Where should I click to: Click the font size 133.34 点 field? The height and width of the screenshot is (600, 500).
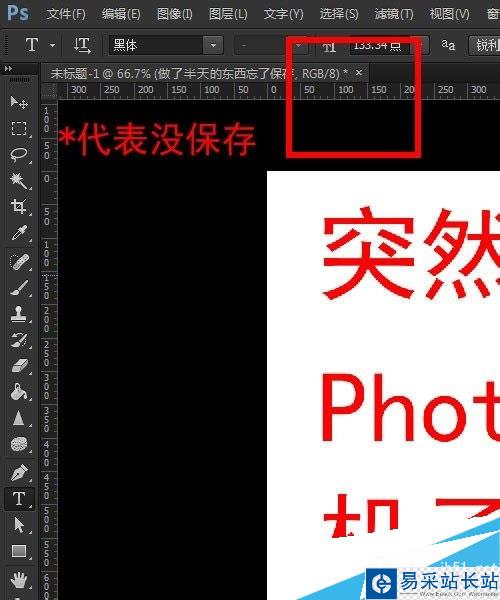(380, 46)
